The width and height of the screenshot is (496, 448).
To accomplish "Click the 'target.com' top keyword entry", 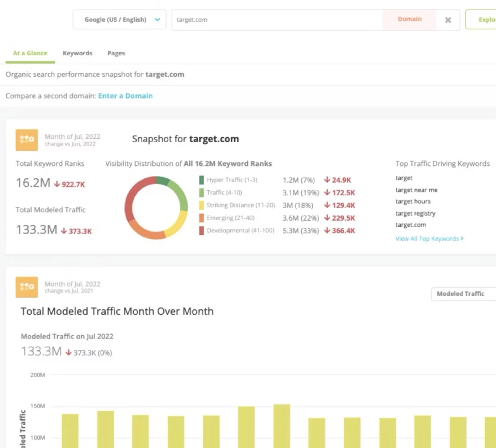I will pyautogui.click(x=411, y=225).
